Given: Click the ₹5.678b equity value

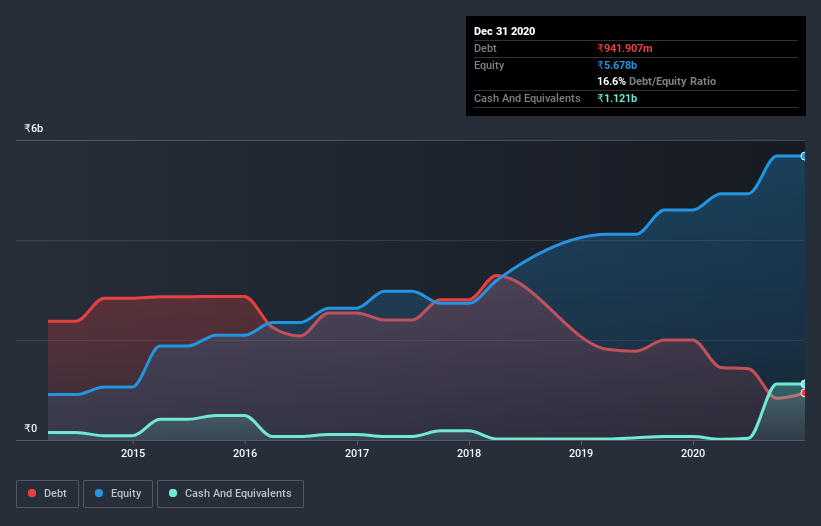Looking at the screenshot, I should tap(617, 65).
